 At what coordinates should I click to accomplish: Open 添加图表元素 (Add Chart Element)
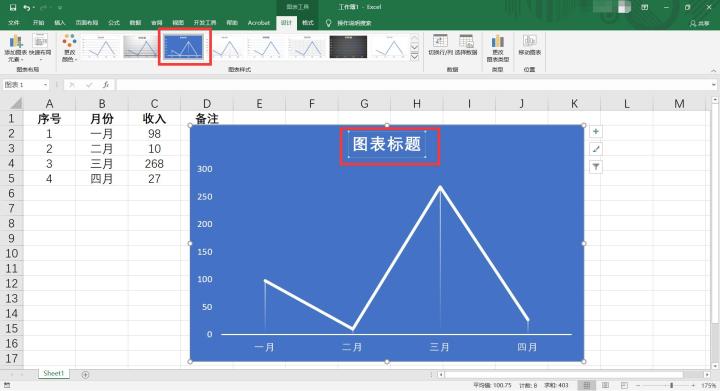(x=15, y=48)
